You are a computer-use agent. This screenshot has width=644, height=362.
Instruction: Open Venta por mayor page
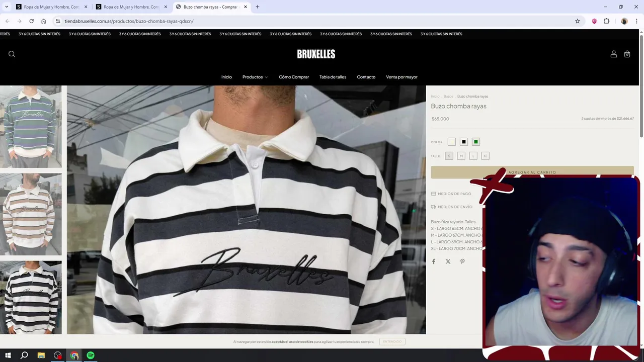(x=401, y=77)
